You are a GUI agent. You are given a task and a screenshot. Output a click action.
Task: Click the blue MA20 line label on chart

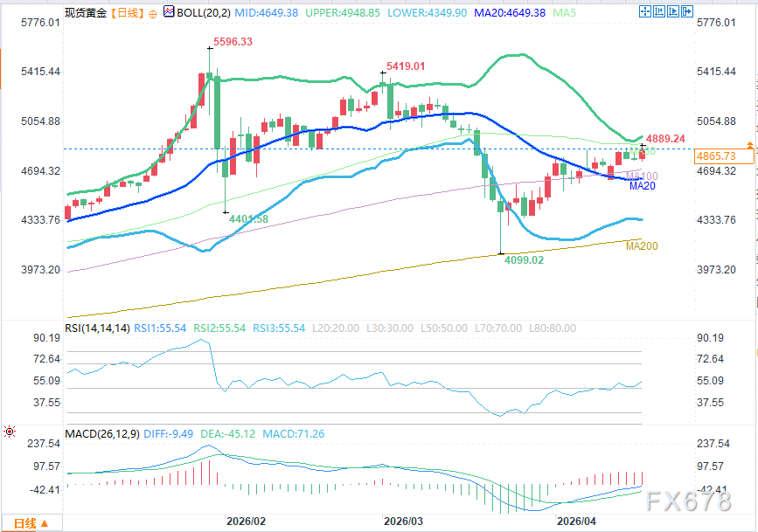pyautogui.click(x=643, y=186)
